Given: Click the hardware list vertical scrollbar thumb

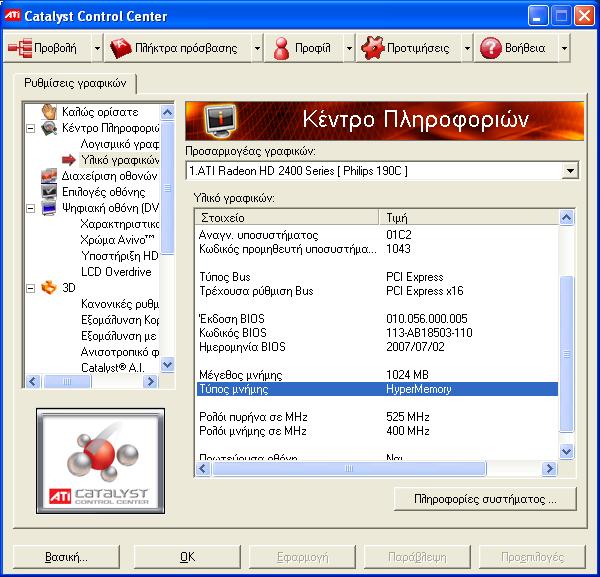Looking at the screenshot, I should 566,354.
